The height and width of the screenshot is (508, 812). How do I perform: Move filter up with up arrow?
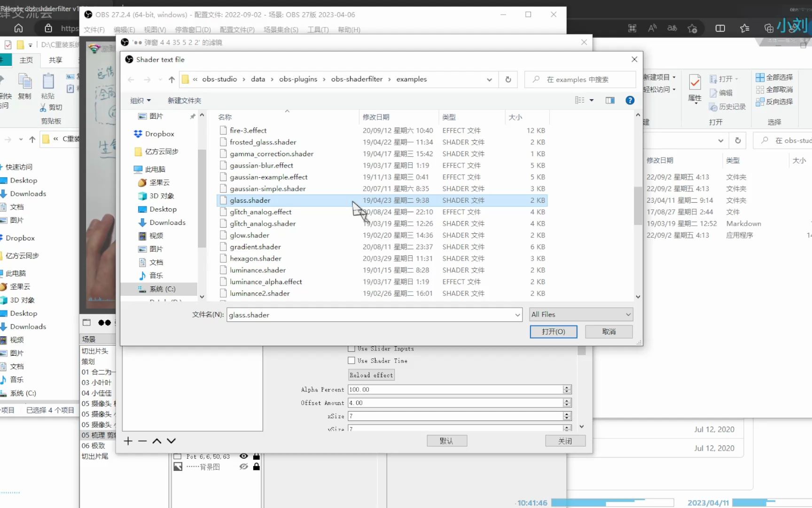(x=157, y=441)
